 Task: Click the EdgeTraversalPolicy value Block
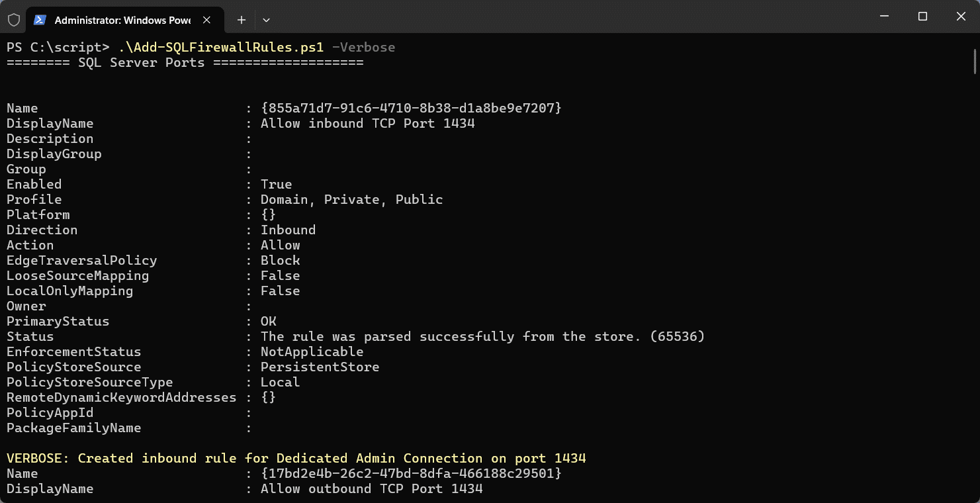(x=280, y=260)
